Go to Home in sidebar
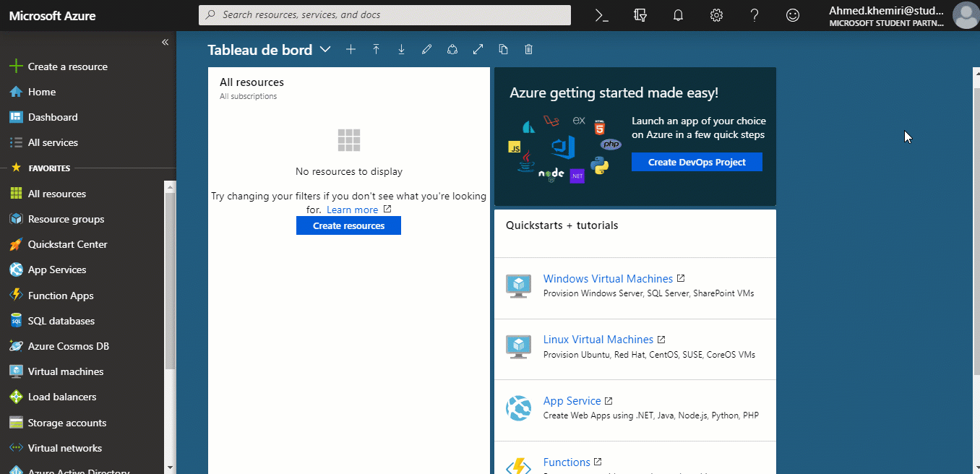 point(41,92)
